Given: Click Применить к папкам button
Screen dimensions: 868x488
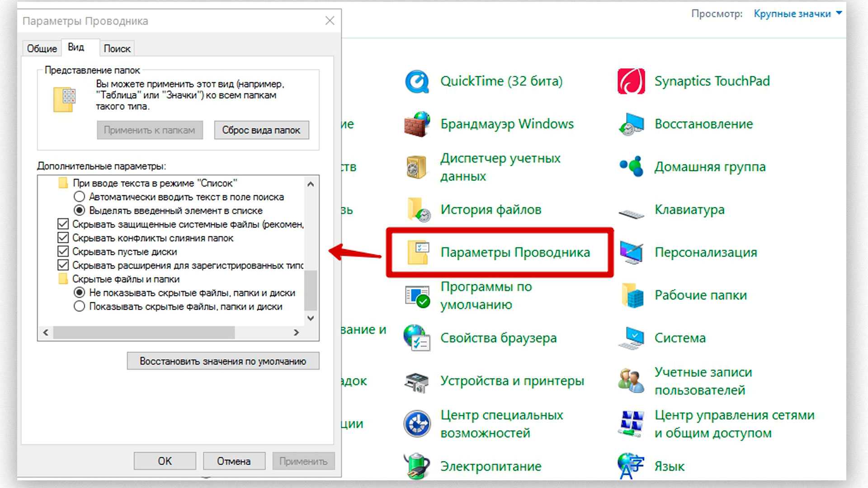Looking at the screenshot, I should 150,130.
